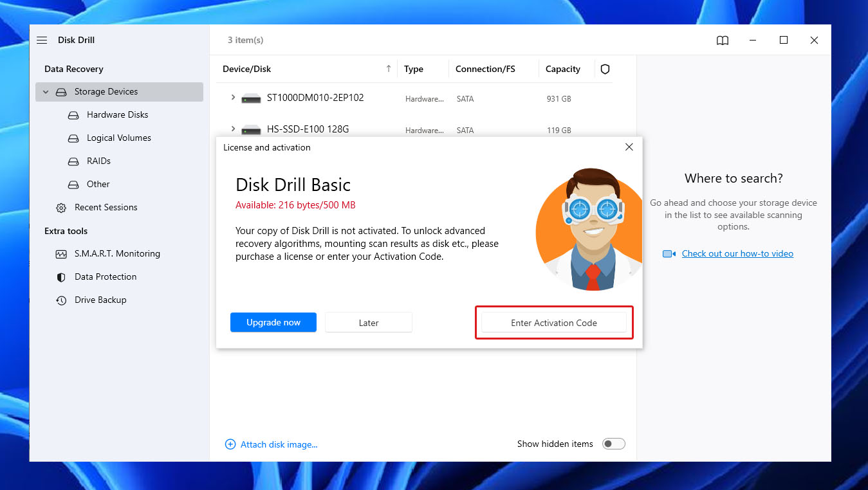This screenshot has width=868, height=490.
Task: Click the Storage Devices disk icon
Action: [x=61, y=92]
